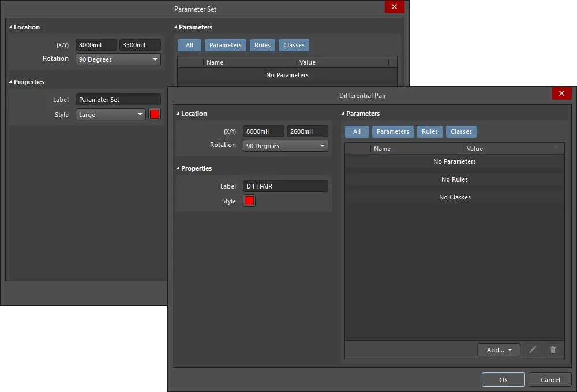577x392 pixels.
Task: Collapse Parameters section in Parameter Set dialog
Action: coord(175,27)
